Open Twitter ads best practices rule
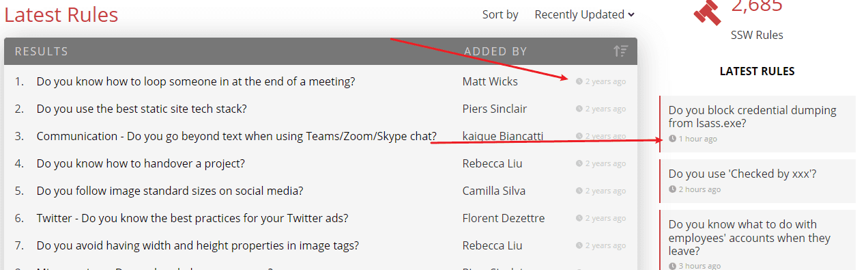Screen dimensions: 868x270 coord(192,218)
